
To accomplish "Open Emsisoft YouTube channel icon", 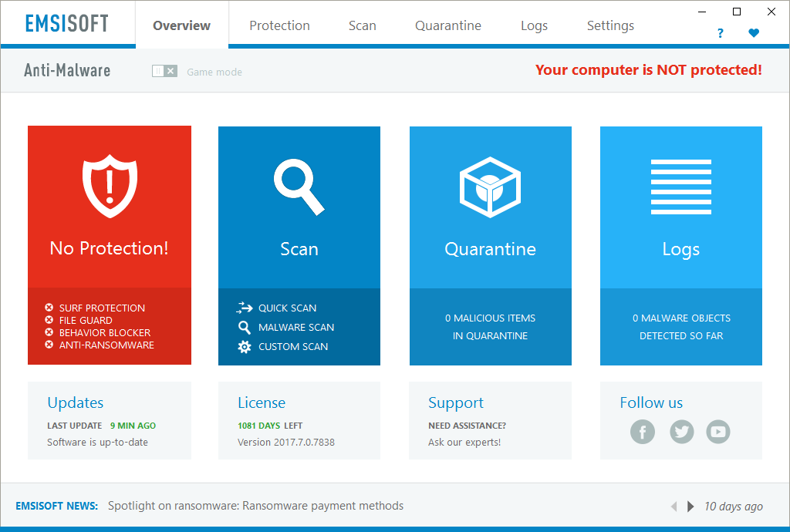I will point(718,432).
